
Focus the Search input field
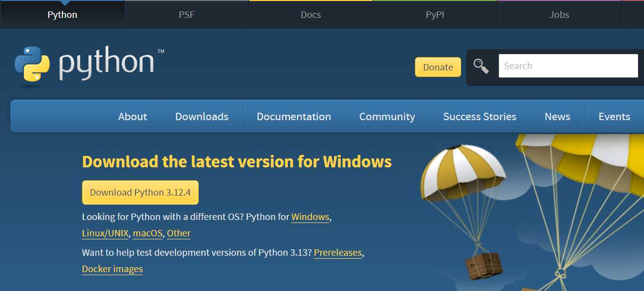568,66
